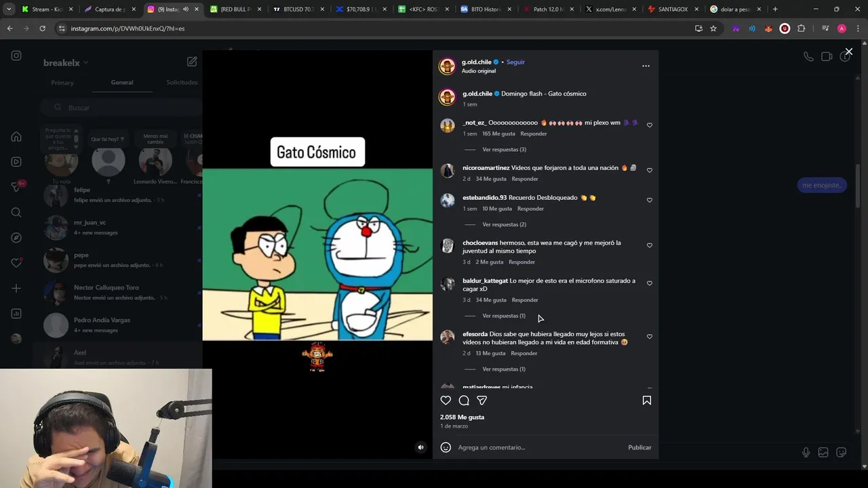Viewport: 868px width, 488px height.
Task: Click the g.old.chile avatar in post header
Action: [x=447, y=66]
